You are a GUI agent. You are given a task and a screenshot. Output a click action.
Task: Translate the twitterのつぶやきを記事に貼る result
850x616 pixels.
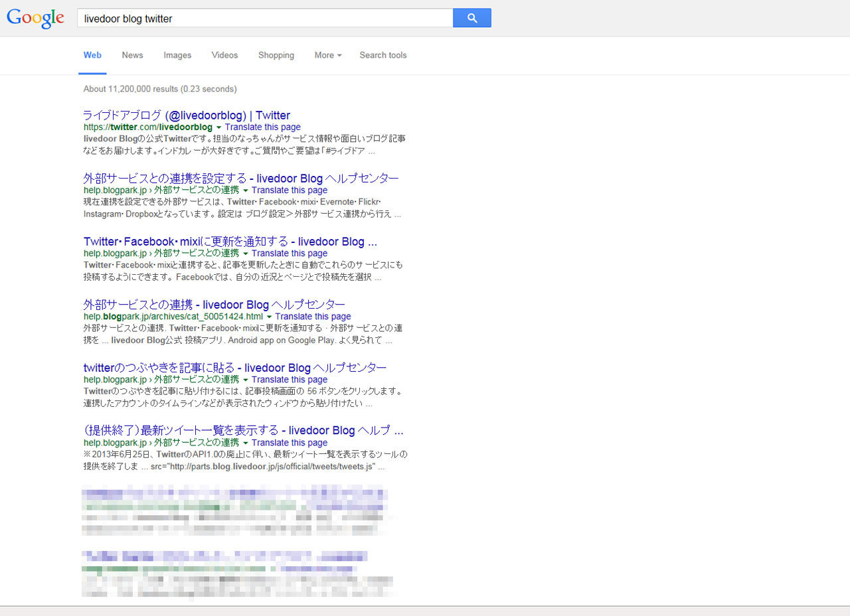tap(290, 379)
